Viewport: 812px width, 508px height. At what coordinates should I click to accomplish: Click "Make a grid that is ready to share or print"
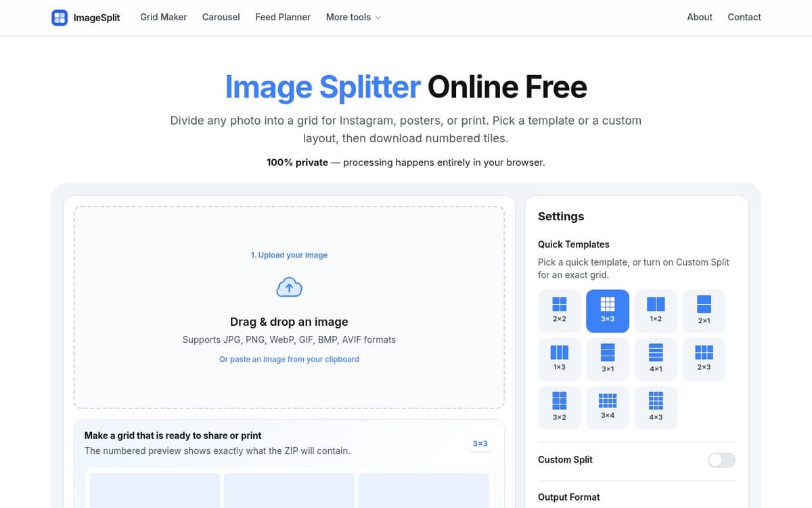pos(173,436)
